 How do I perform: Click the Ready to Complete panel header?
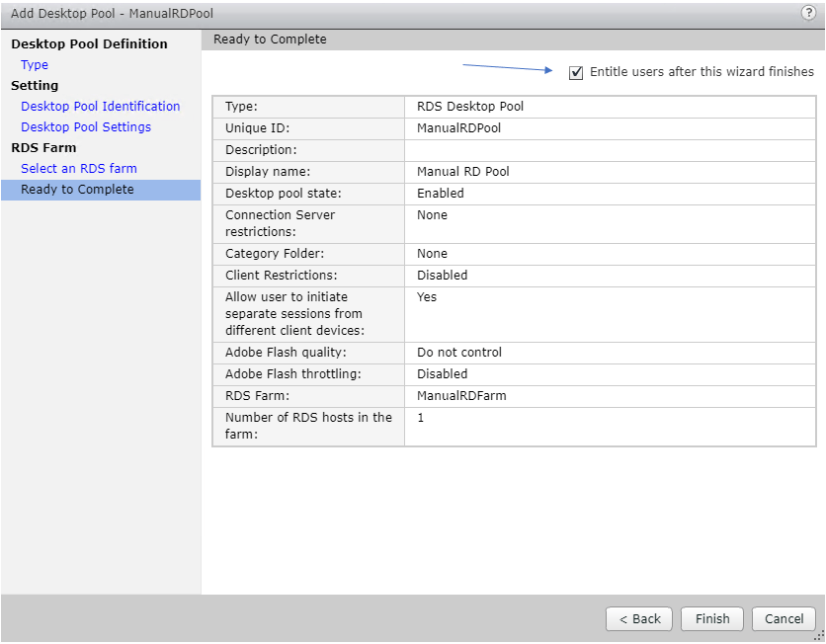pos(270,40)
